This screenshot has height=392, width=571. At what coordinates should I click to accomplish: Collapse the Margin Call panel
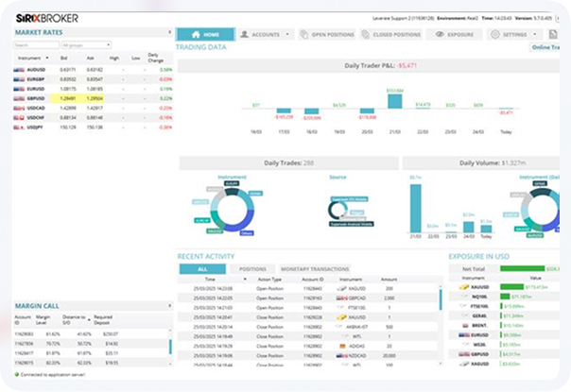(x=170, y=305)
